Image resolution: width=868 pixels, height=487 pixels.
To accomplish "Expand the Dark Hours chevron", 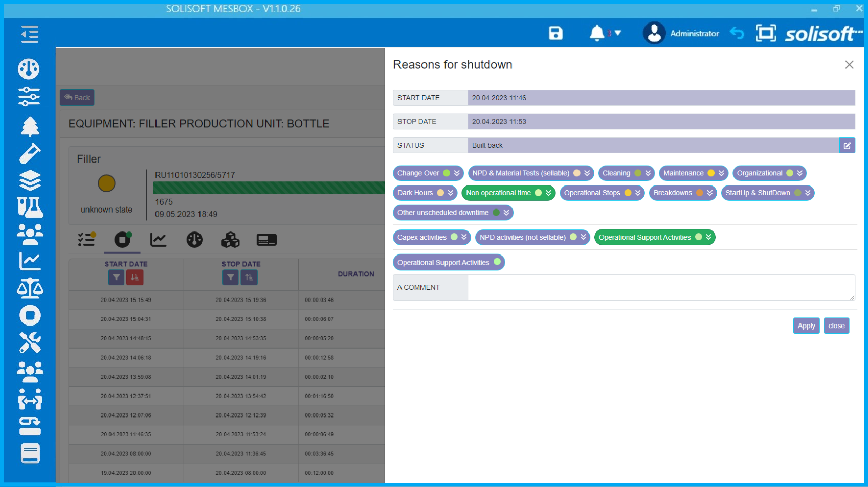I will click(451, 193).
